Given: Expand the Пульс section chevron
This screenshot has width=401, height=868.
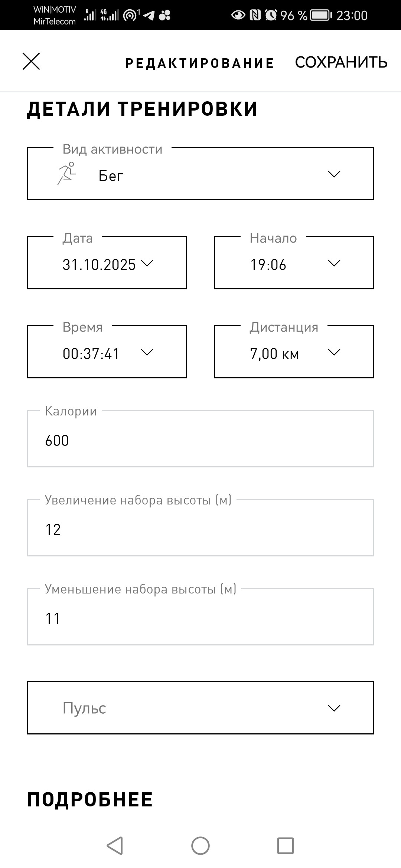Looking at the screenshot, I should coord(334,708).
